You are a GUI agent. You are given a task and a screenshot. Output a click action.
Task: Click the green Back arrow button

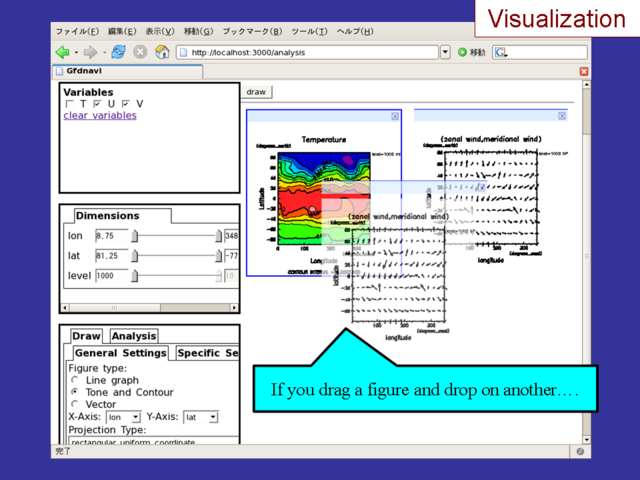62,52
